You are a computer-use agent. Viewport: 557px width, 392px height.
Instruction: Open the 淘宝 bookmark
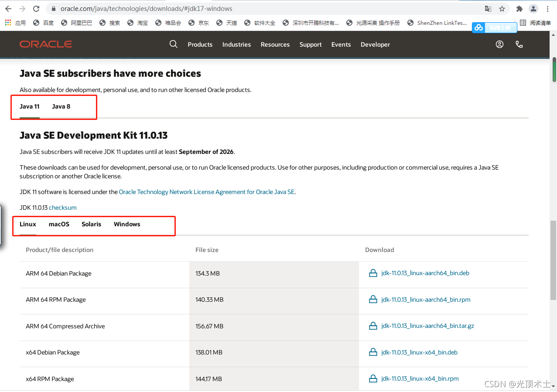pos(138,23)
